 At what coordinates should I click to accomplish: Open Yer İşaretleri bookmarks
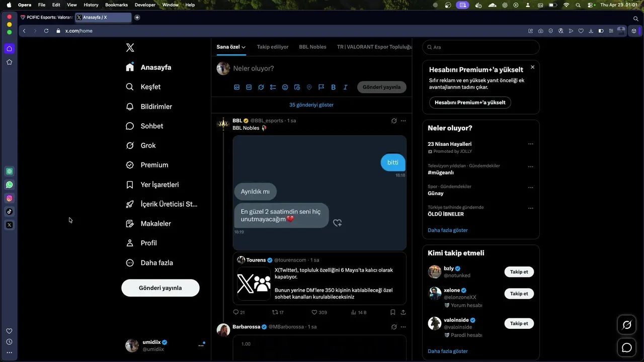[x=152, y=185]
